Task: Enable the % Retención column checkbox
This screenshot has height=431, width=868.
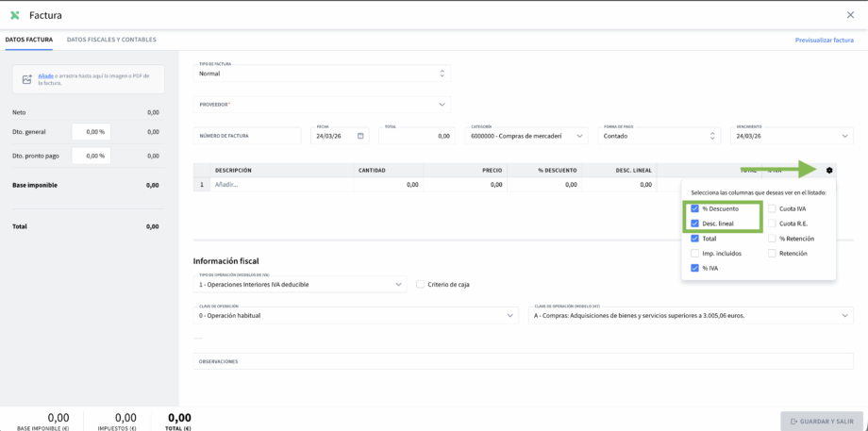Action: click(x=772, y=239)
